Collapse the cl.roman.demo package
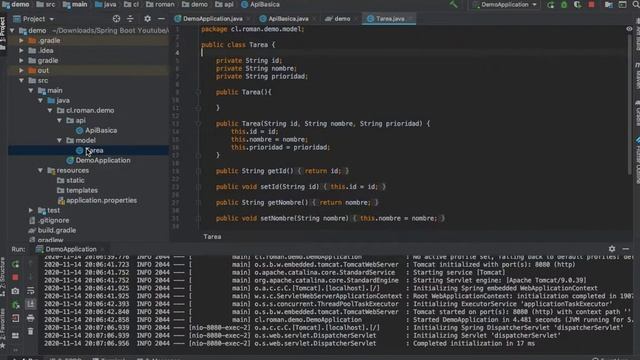 pos(50,111)
